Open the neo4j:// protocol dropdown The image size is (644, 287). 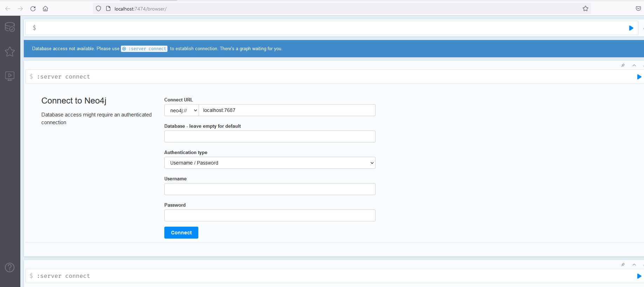tap(181, 110)
